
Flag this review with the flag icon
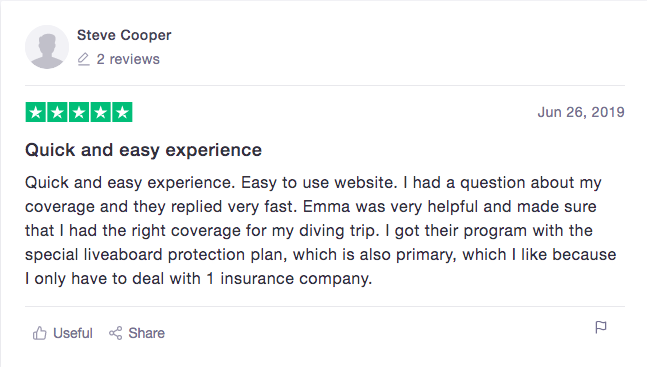[x=601, y=327]
